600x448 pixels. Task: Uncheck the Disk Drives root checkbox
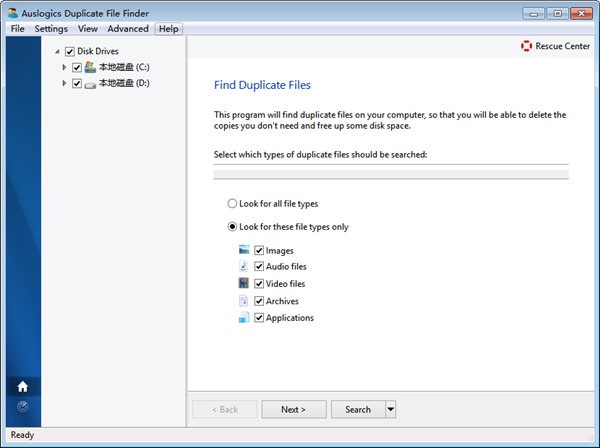point(69,51)
